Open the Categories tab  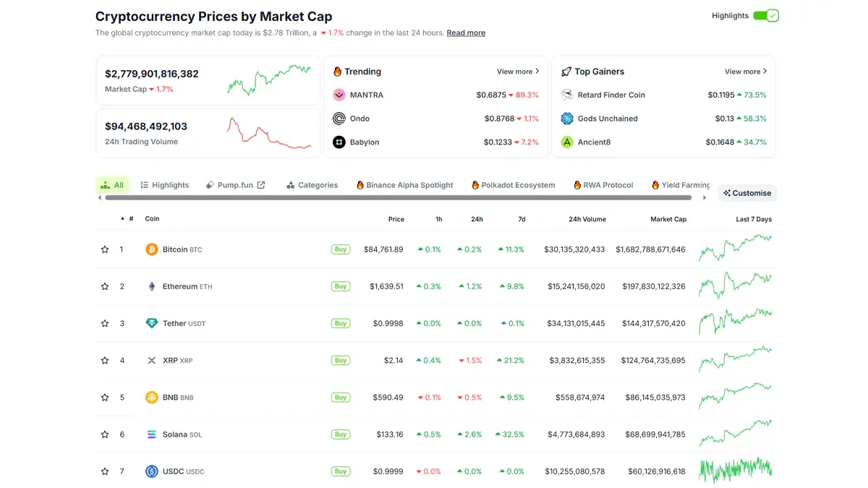point(312,185)
